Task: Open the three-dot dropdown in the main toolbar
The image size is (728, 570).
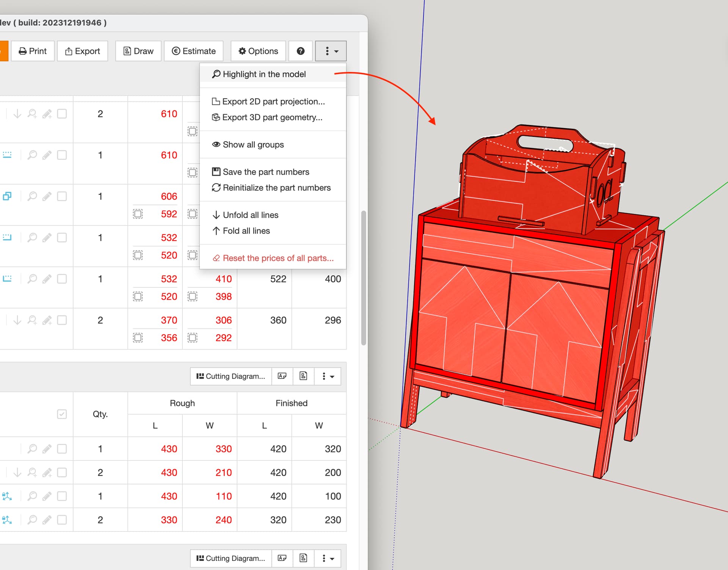Action: click(331, 51)
